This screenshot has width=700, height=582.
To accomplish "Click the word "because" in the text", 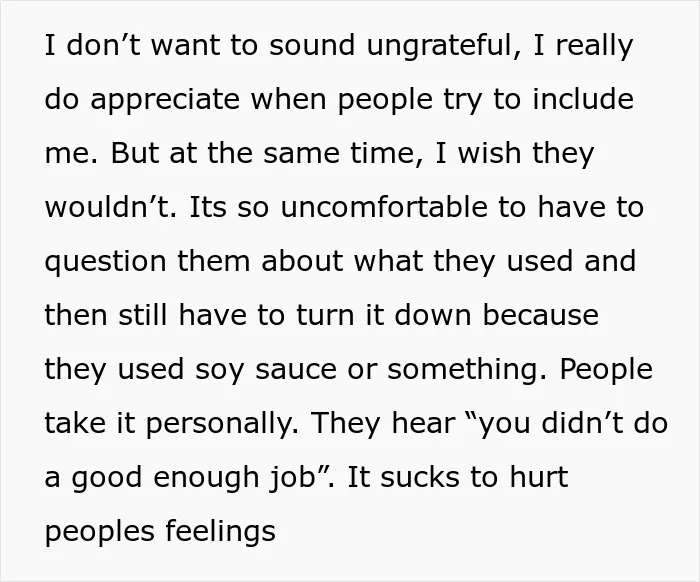I will point(541,315).
